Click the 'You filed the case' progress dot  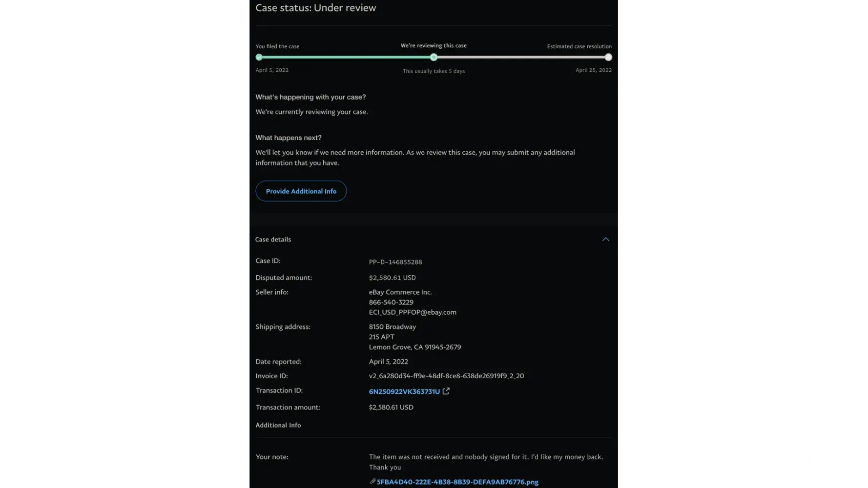pyautogui.click(x=259, y=57)
